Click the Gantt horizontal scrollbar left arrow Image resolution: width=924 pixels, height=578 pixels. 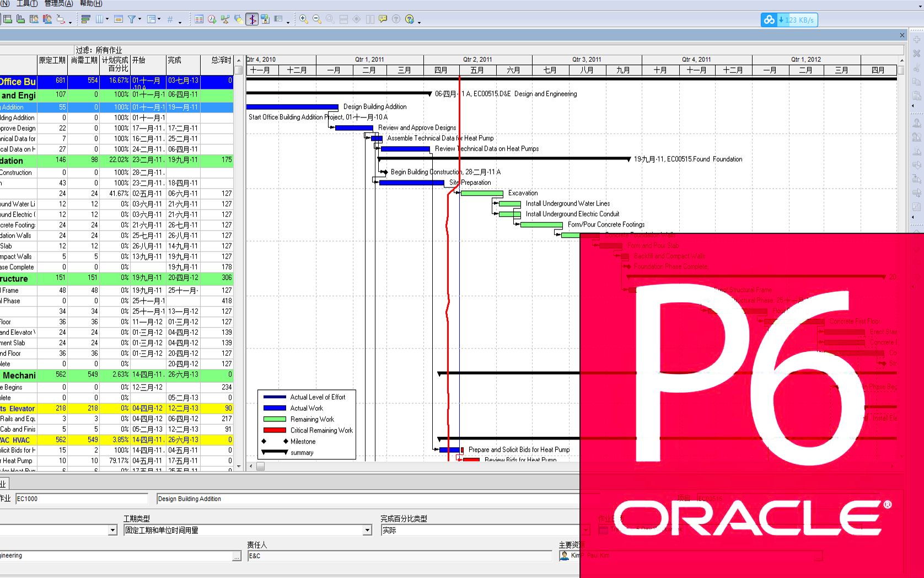pyautogui.click(x=251, y=466)
